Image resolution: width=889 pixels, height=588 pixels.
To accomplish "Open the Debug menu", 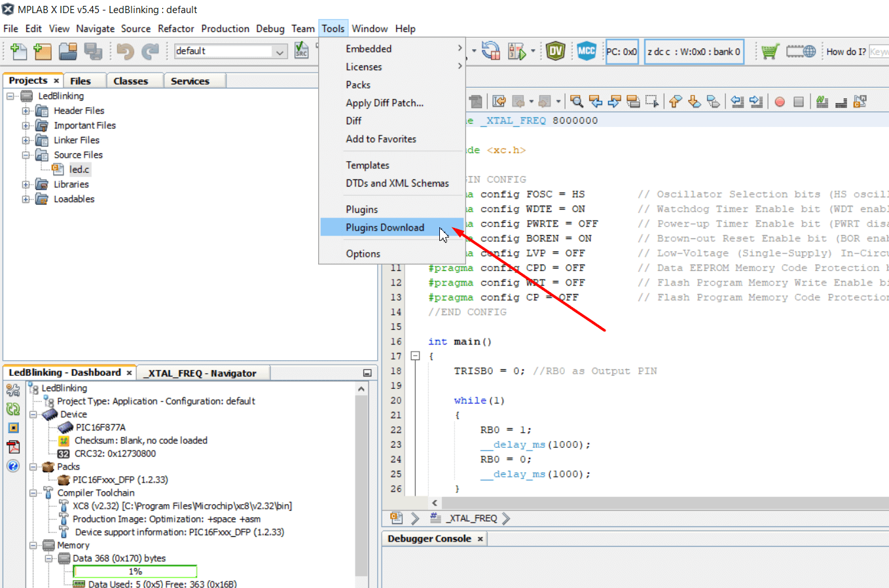I will (x=270, y=29).
